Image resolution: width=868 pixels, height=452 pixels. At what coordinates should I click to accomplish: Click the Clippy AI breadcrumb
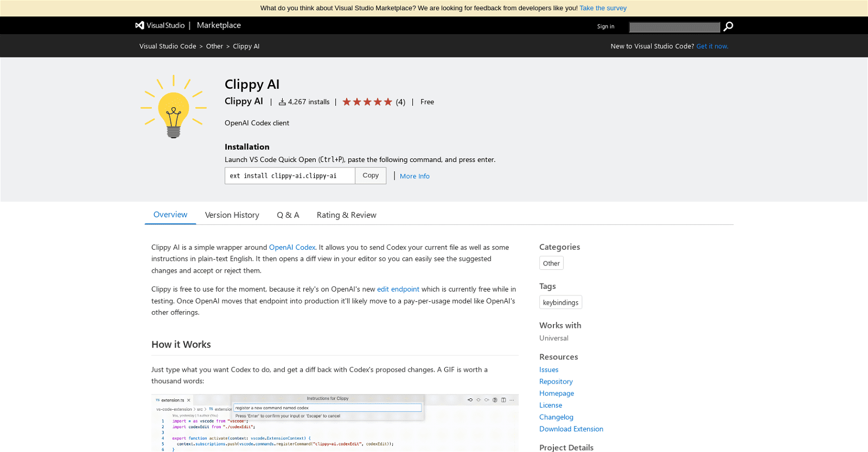pos(246,47)
